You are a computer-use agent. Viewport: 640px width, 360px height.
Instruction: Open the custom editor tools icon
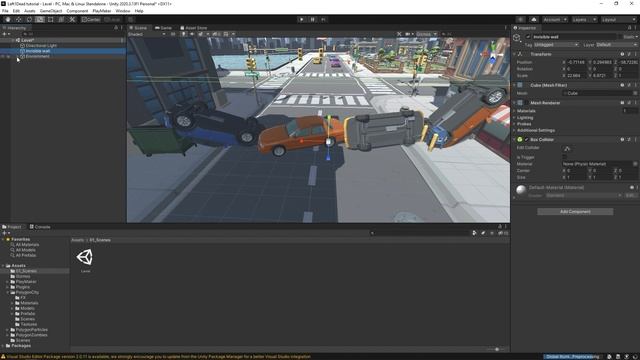coord(72,19)
